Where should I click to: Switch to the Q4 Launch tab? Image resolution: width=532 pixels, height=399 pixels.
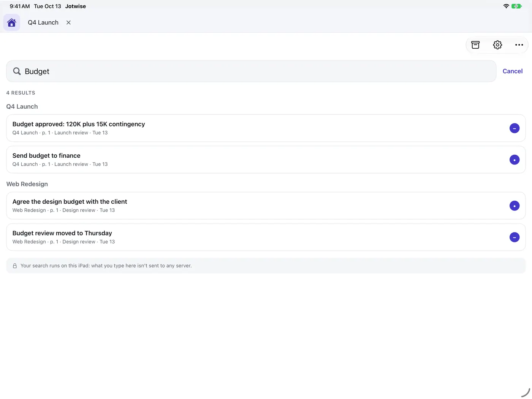pos(43,22)
